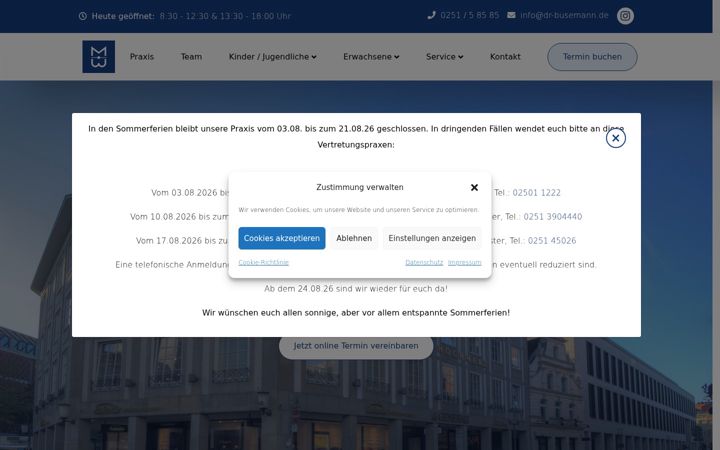
Task: Click the page vertical scrollbar
Action: click(x=716, y=225)
